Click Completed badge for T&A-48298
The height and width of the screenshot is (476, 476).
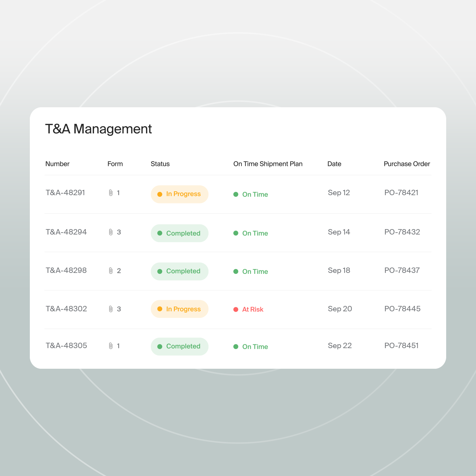(180, 271)
